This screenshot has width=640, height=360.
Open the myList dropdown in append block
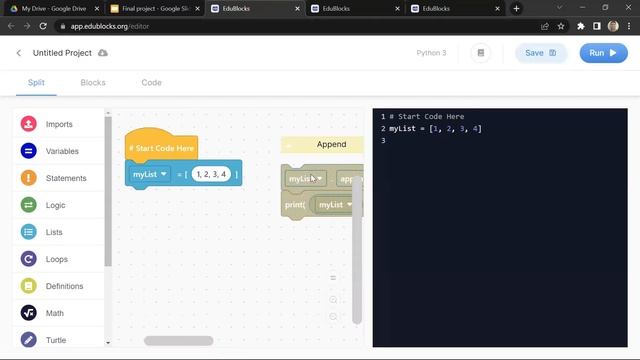coord(306,179)
